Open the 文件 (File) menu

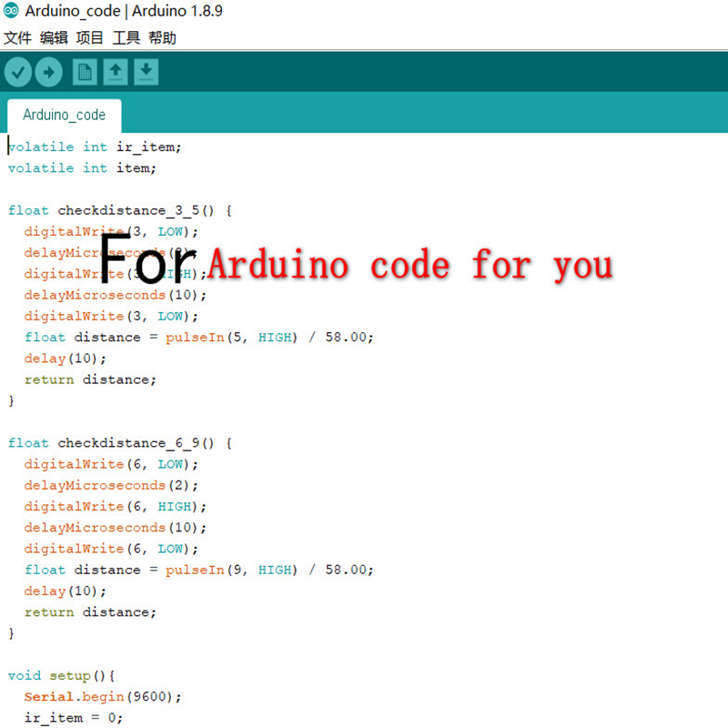[x=17, y=37]
